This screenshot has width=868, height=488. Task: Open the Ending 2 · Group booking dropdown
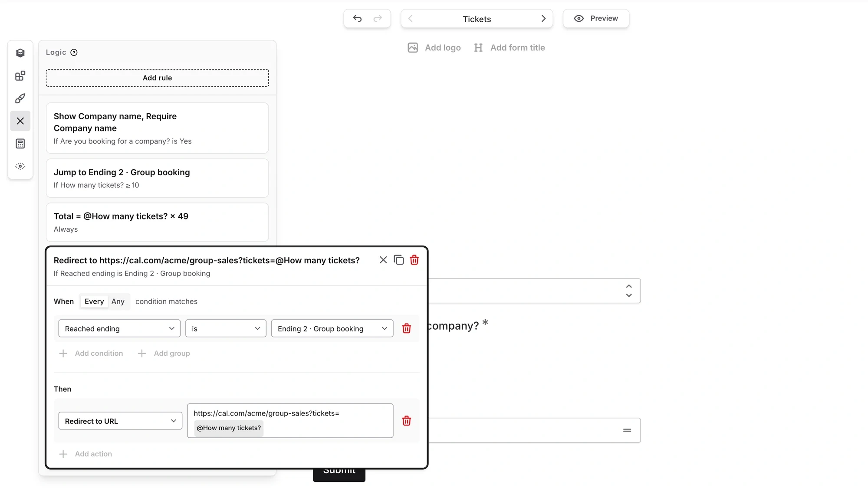pyautogui.click(x=332, y=328)
